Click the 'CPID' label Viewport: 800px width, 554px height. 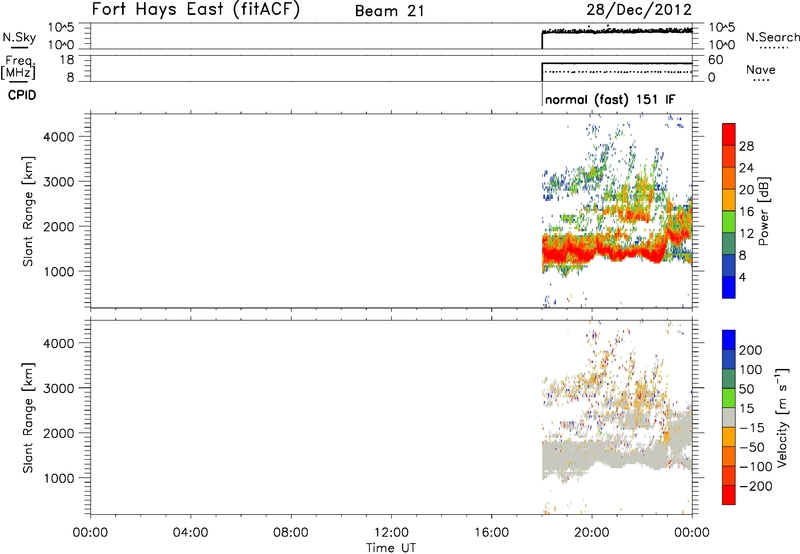click(x=22, y=95)
